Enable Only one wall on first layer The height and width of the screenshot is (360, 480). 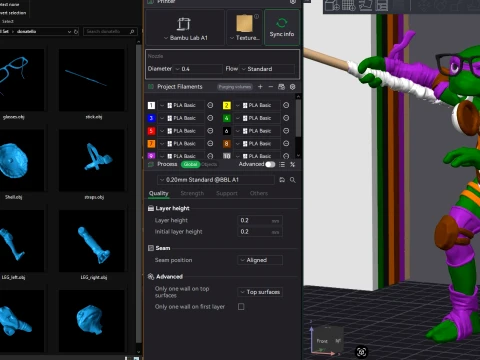[x=241, y=307]
